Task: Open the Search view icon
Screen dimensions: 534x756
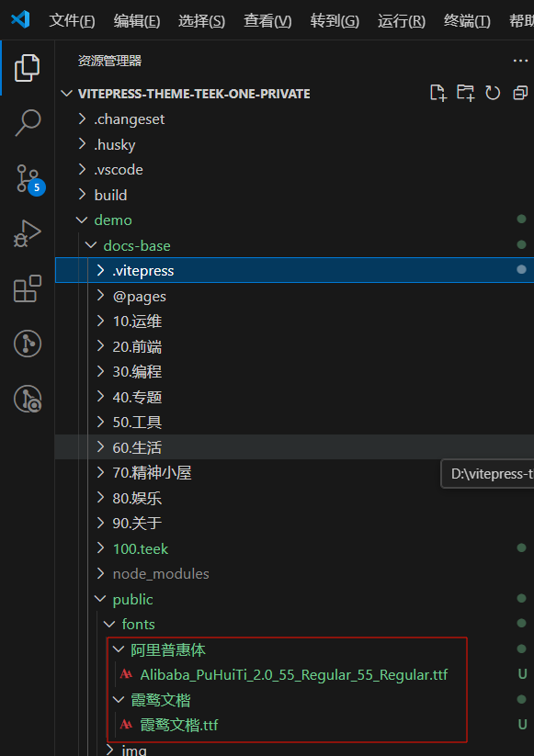Action: pos(28,122)
